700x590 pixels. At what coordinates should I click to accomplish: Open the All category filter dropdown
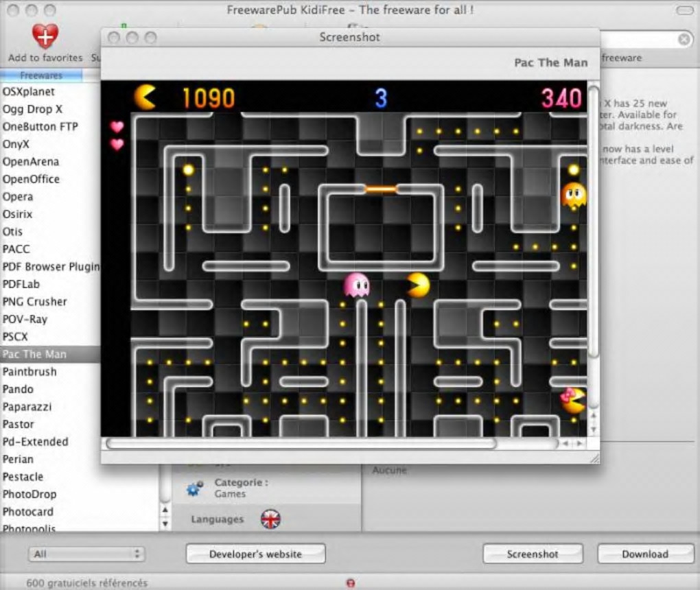pos(86,554)
